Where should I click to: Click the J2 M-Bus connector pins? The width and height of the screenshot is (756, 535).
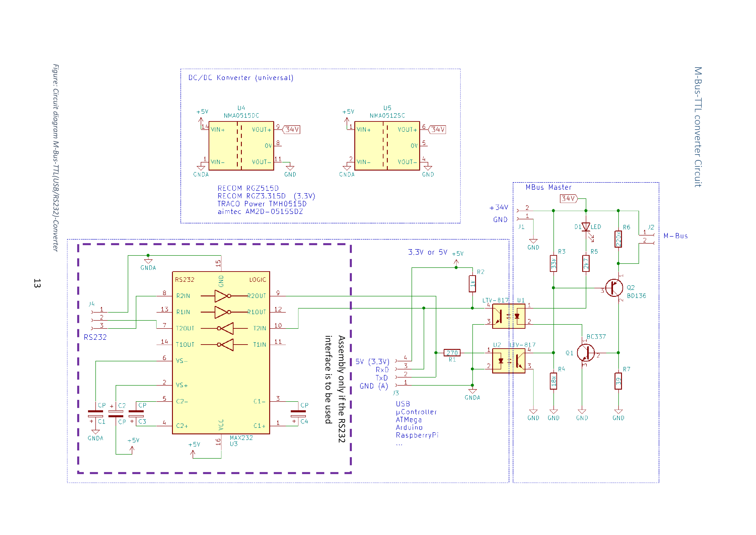coord(646,239)
